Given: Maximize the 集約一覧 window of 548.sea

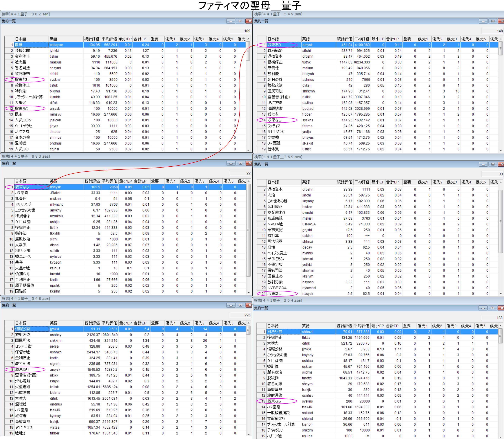Looking at the screenshot, I should pos(240,305).
